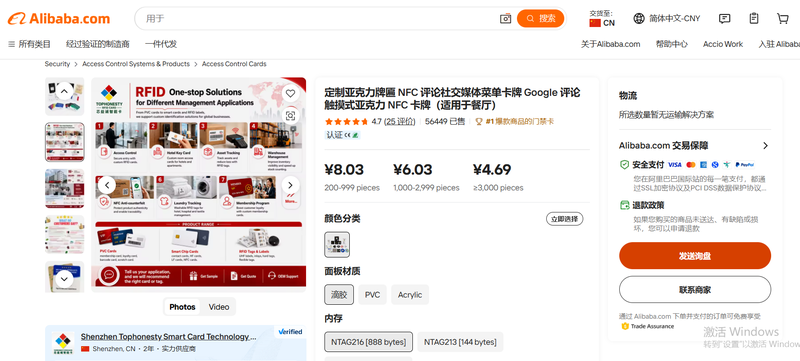Click the 安全支付 shield icon
The width and height of the screenshot is (800, 361).
624,165
